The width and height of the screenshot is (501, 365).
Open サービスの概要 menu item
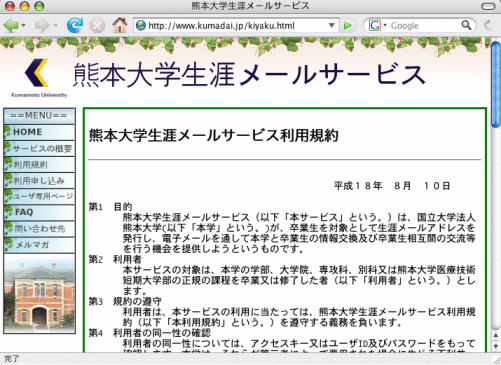point(39,148)
